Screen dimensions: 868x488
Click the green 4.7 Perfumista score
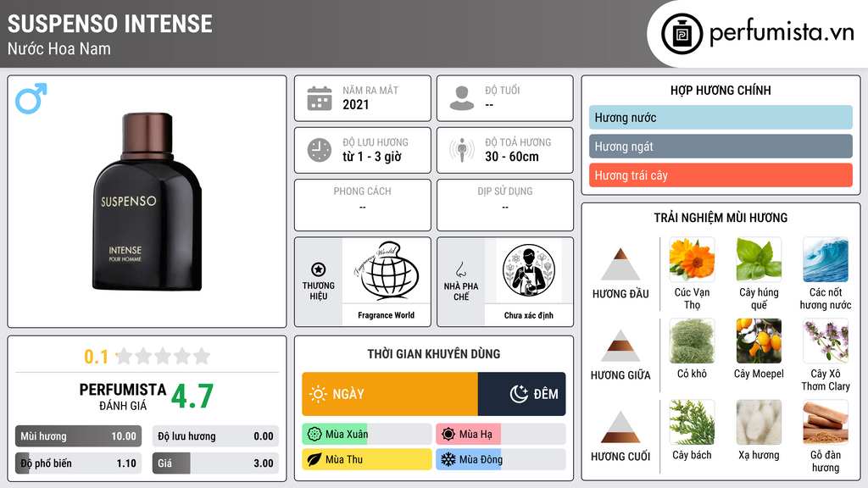click(192, 396)
